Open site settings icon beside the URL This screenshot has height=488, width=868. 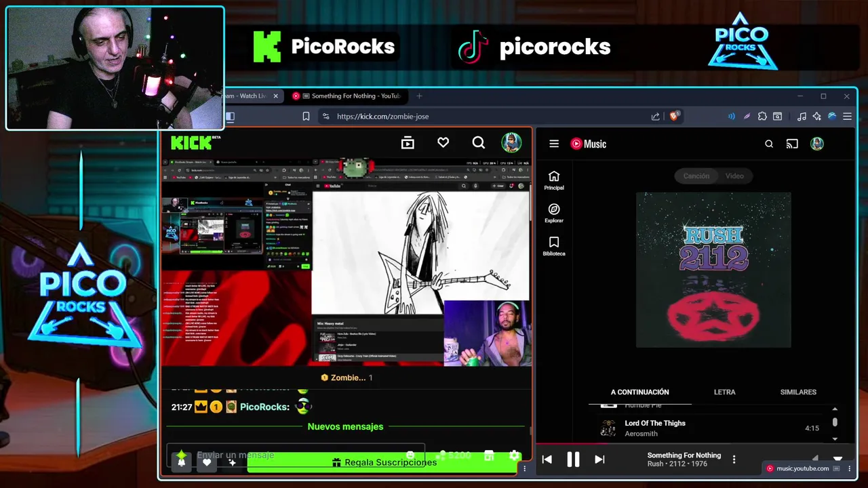325,117
